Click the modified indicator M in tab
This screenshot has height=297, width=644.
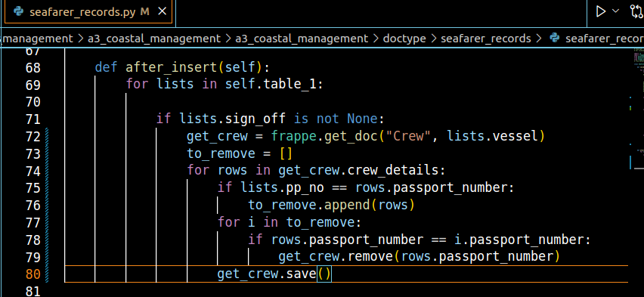(x=144, y=12)
